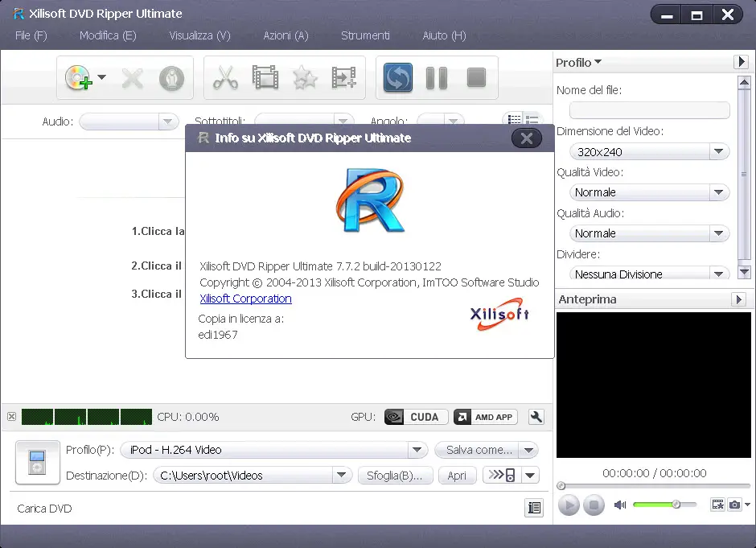Click the licensed user name edi1967
This screenshot has height=548, width=756.
218,335
